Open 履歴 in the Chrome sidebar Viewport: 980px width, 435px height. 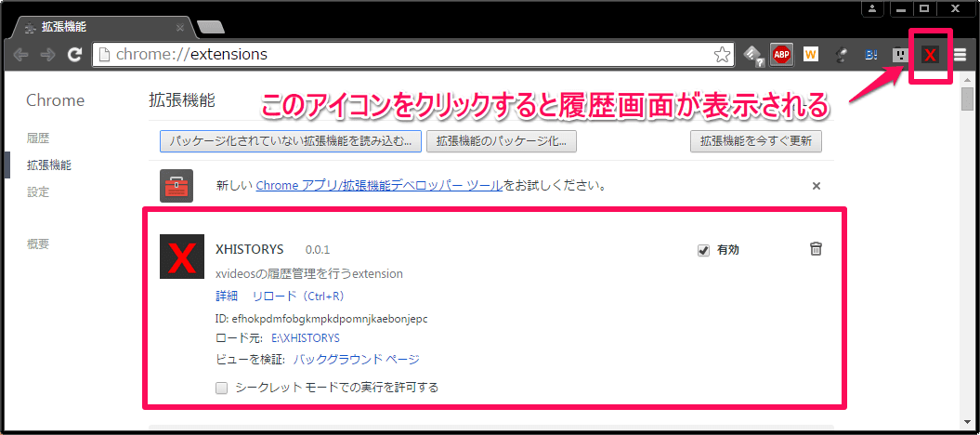point(37,138)
